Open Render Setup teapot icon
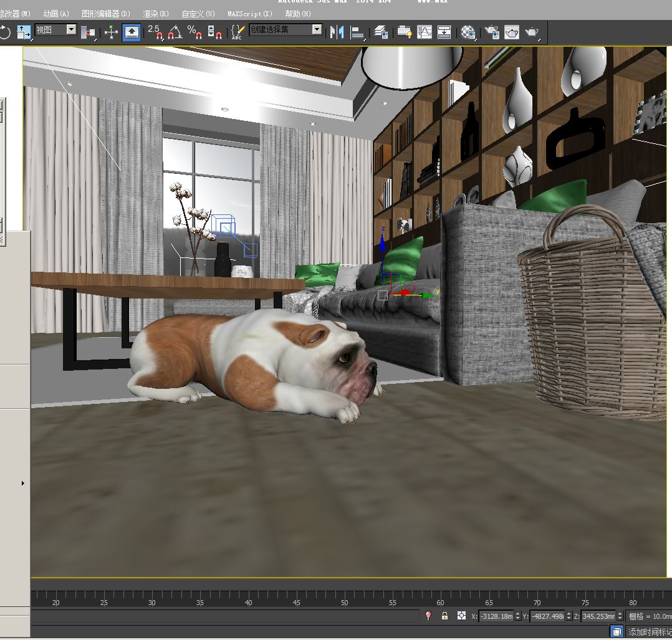Image resolution: width=672 pixels, height=640 pixels. coord(492,32)
